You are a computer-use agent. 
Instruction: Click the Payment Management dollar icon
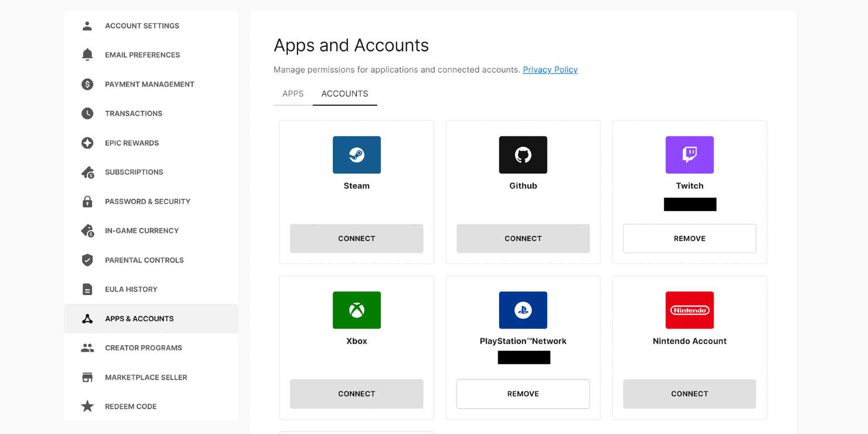click(x=87, y=84)
